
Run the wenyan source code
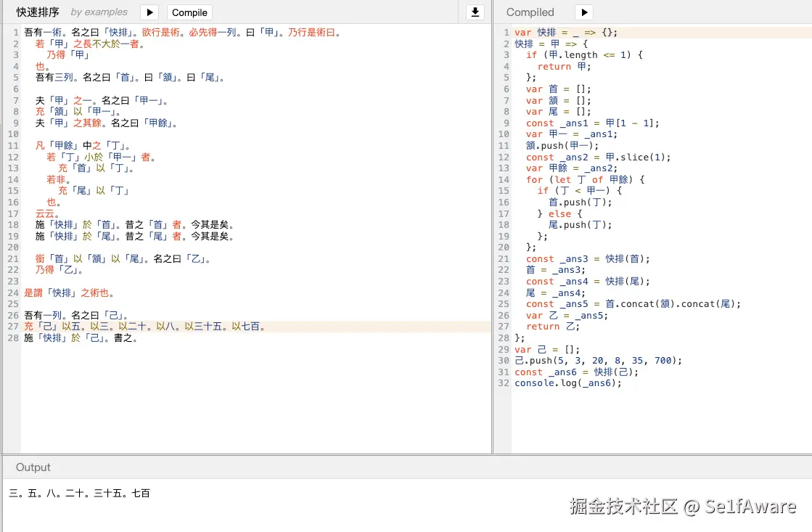tap(149, 12)
